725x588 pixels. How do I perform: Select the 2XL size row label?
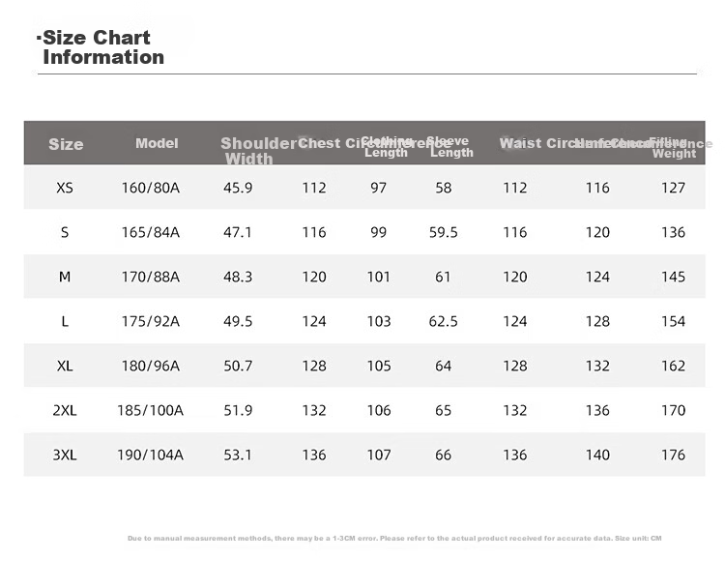[x=65, y=411]
